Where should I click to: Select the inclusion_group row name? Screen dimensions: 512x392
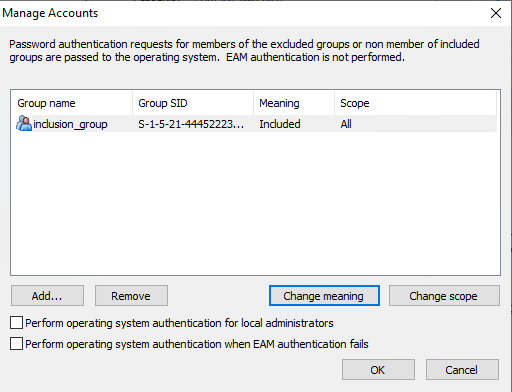(x=70, y=124)
